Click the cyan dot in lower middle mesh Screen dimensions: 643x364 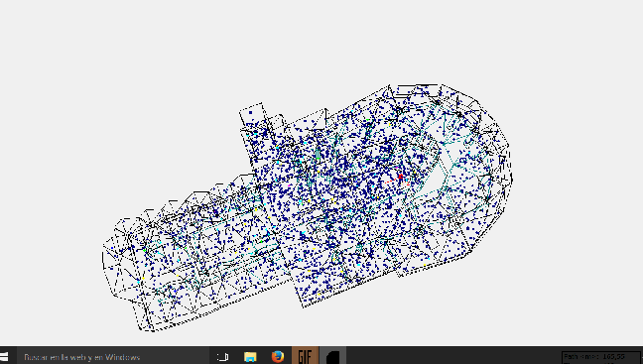coord(359,265)
